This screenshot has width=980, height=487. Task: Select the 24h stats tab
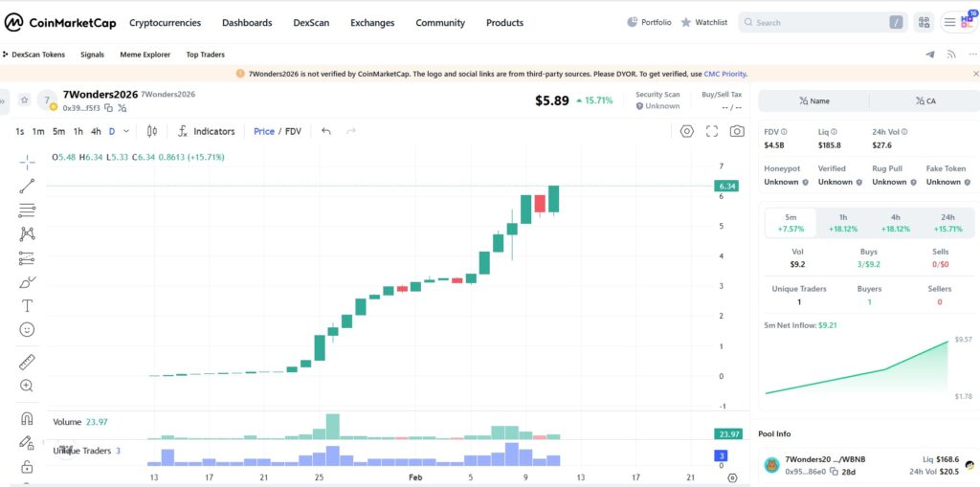[x=947, y=223]
